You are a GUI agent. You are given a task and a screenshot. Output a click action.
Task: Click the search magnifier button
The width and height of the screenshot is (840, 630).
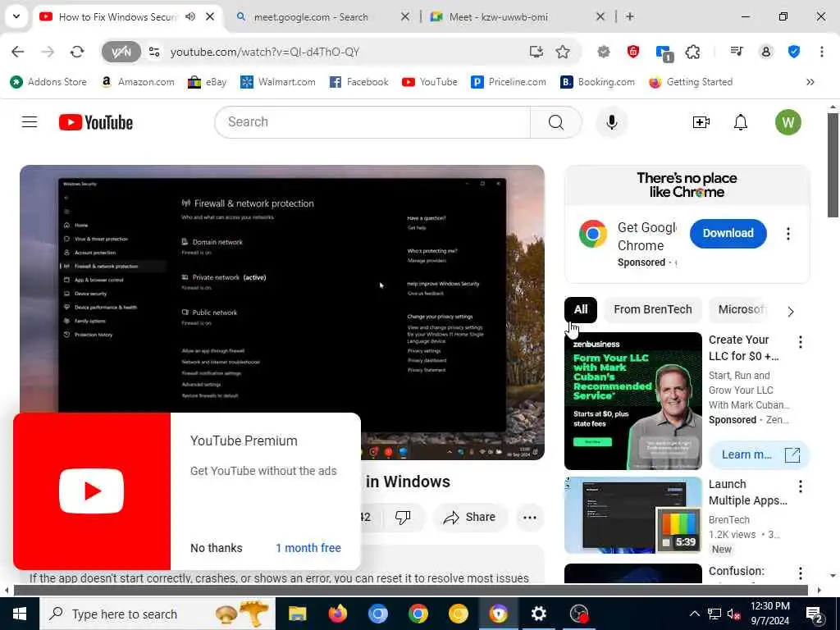[555, 122]
